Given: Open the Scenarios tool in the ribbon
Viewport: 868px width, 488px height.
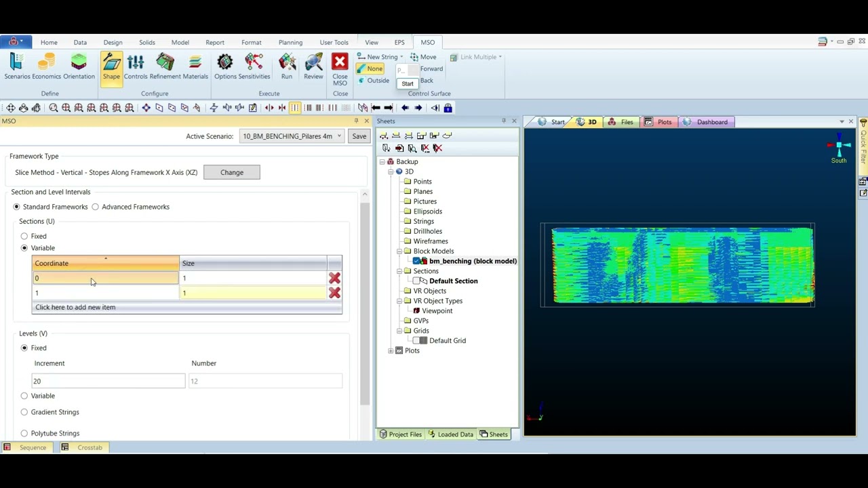Looking at the screenshot, I should [17, 67].
